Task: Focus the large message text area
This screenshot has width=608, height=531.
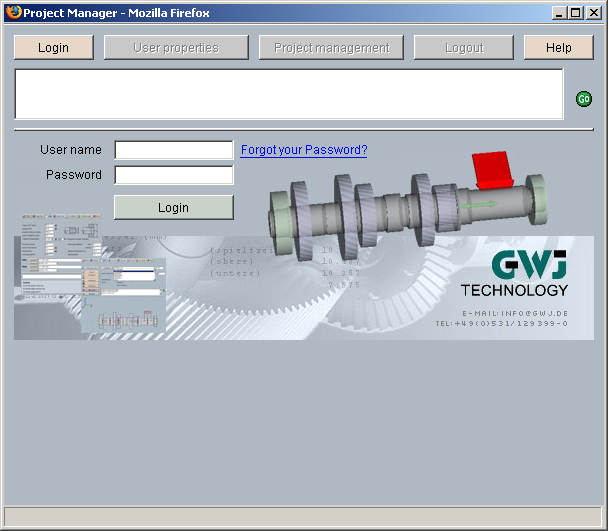Action: tap(288, 94)
